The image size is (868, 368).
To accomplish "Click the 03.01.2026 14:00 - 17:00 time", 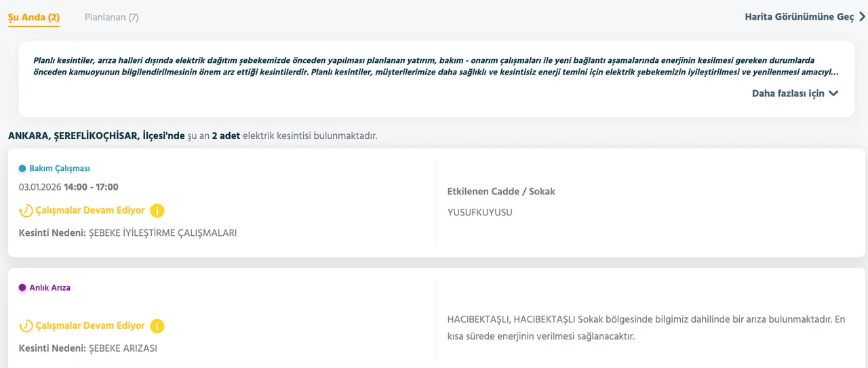I will pyautogui.click(x=68, y=187).
